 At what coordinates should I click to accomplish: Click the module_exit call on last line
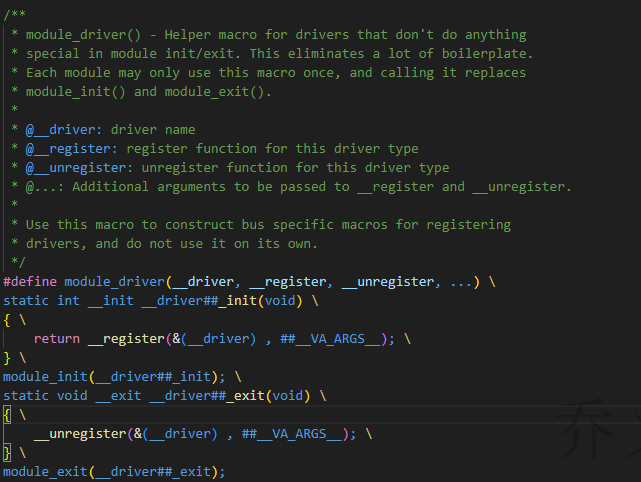[x=44, y=471]
